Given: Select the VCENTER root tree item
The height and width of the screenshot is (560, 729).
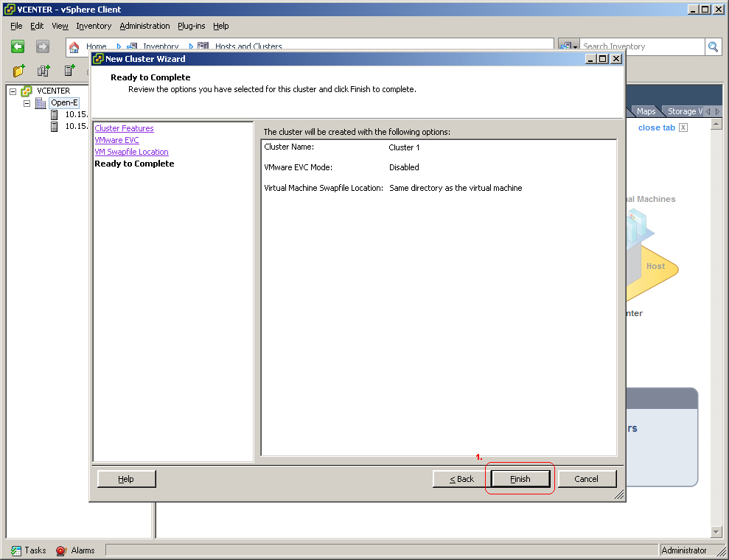Looking at the screenshot, I should coord(54,91).
